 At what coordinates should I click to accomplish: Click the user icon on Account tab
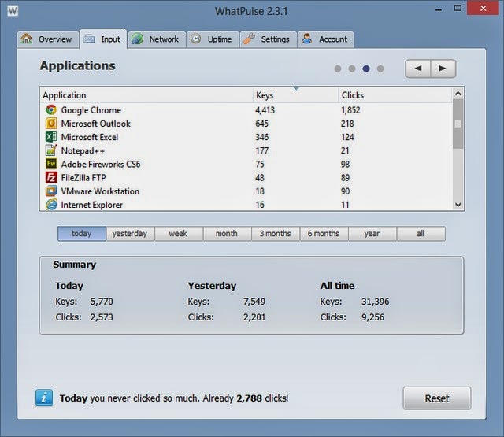click(x=307, y=39)
